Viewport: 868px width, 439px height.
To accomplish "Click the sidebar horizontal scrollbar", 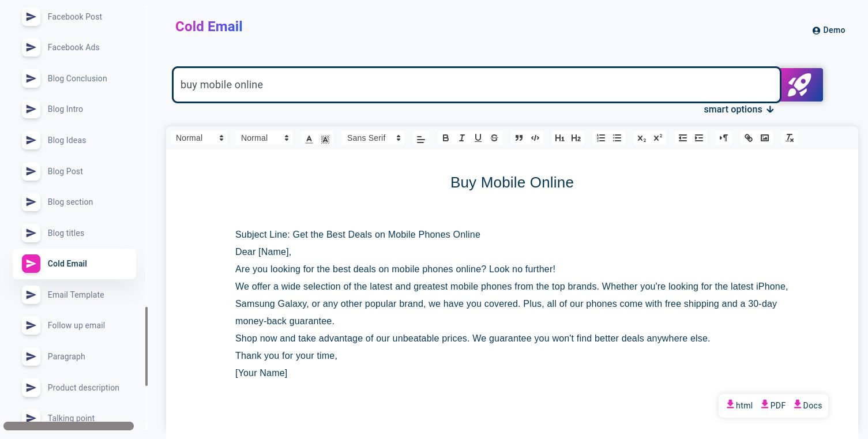I will pos(69,426).
